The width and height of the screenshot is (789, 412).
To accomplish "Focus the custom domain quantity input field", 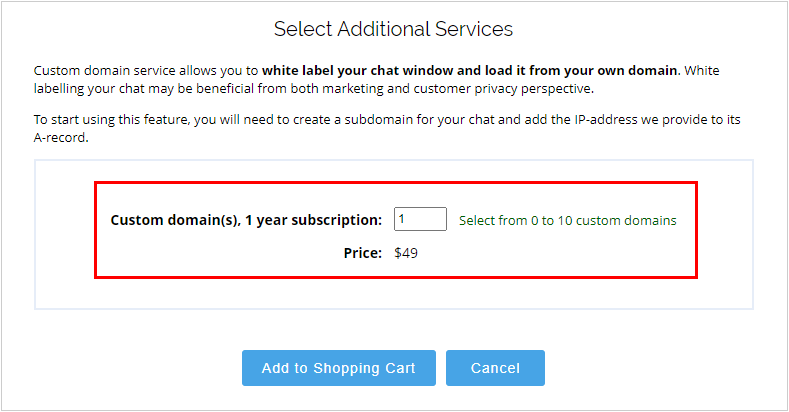I will point(420,219).
